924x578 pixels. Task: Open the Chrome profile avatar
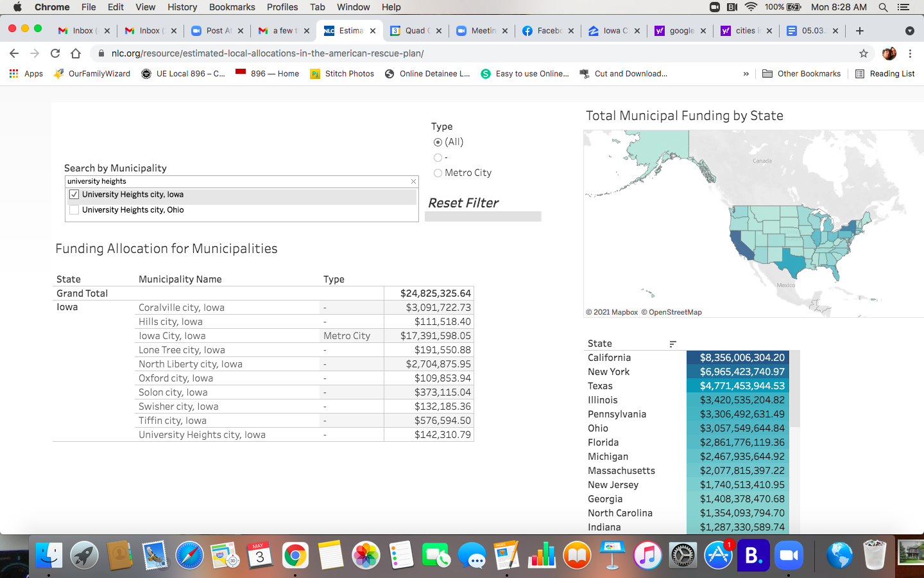(889, 53)
